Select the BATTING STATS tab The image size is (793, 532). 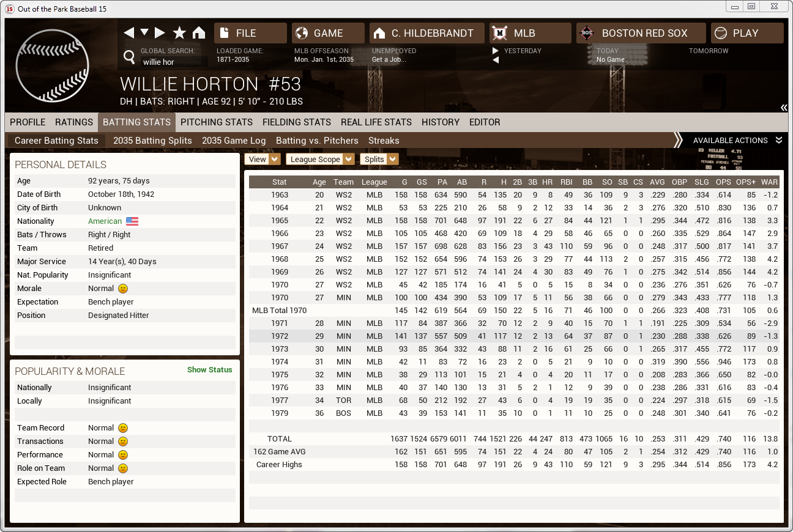pyautogui.click(x=136, y=122)
